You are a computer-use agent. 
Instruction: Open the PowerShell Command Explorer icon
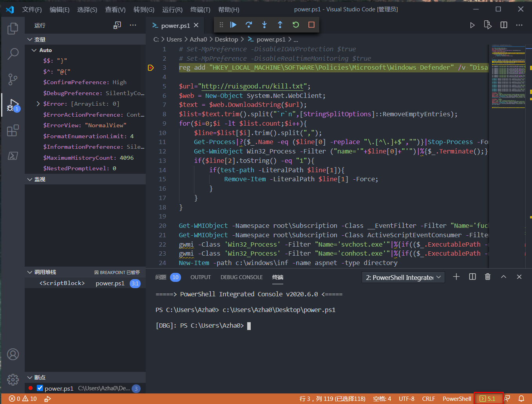click(13, 156)
